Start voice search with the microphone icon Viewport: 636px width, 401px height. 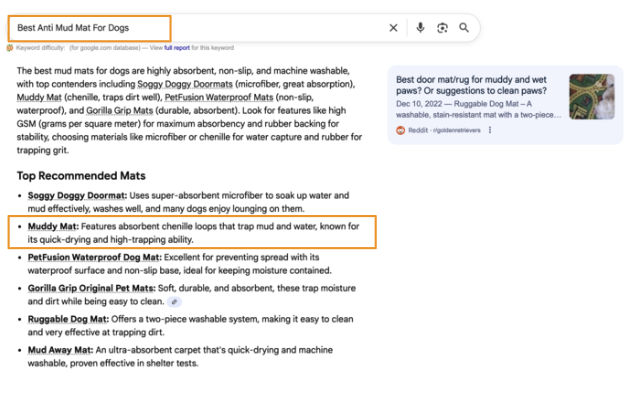click(420, 28)
